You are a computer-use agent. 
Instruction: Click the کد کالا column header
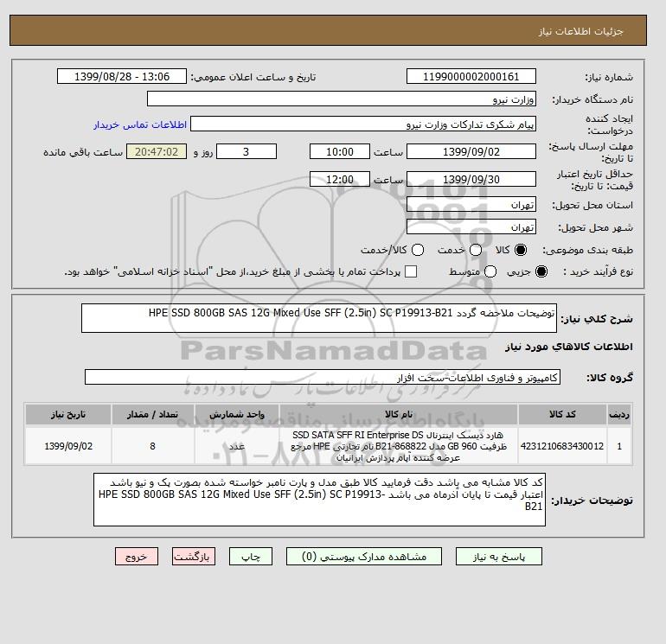coord(562,414)
